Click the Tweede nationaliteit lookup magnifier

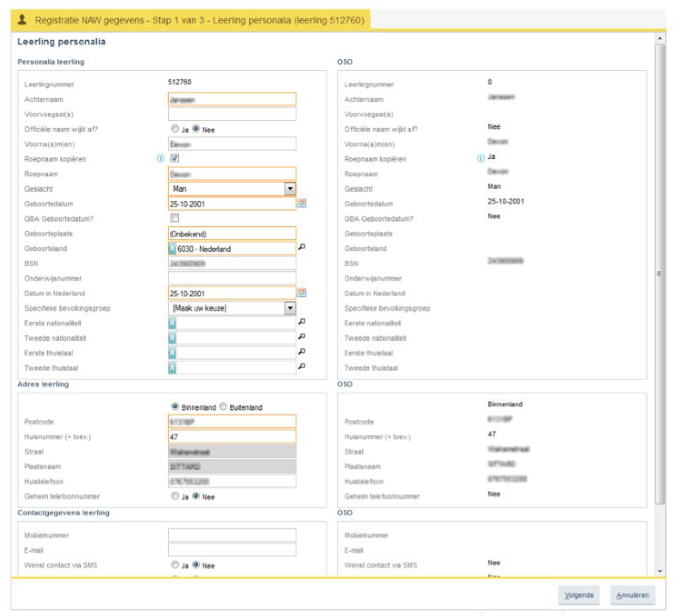pyautogui.click(x=302, y=336)
